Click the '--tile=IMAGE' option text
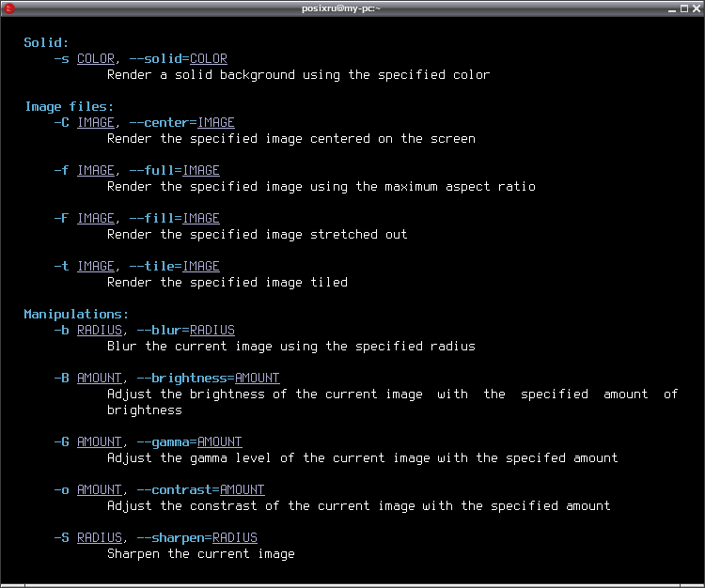 click(x=175, y=267)
